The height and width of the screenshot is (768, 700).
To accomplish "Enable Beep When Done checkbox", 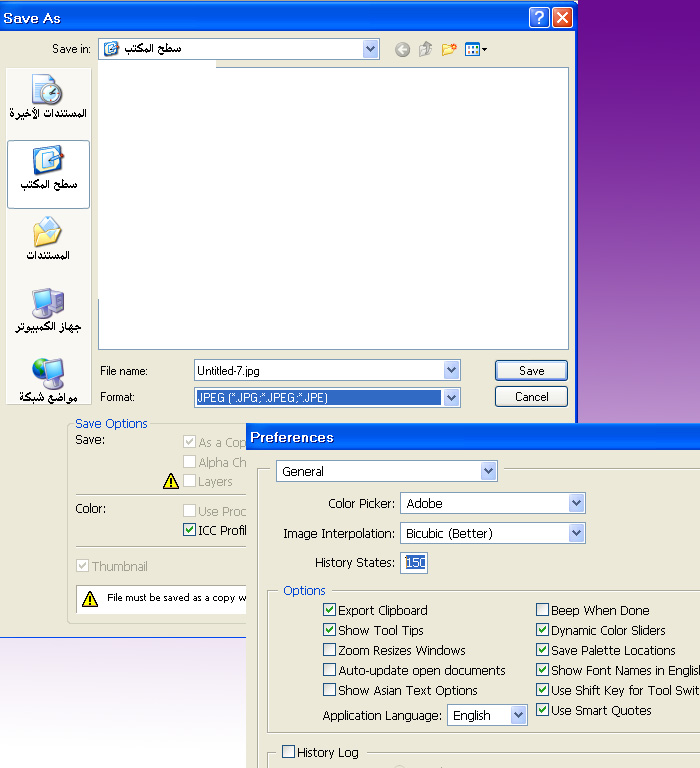I will (543, 610).
